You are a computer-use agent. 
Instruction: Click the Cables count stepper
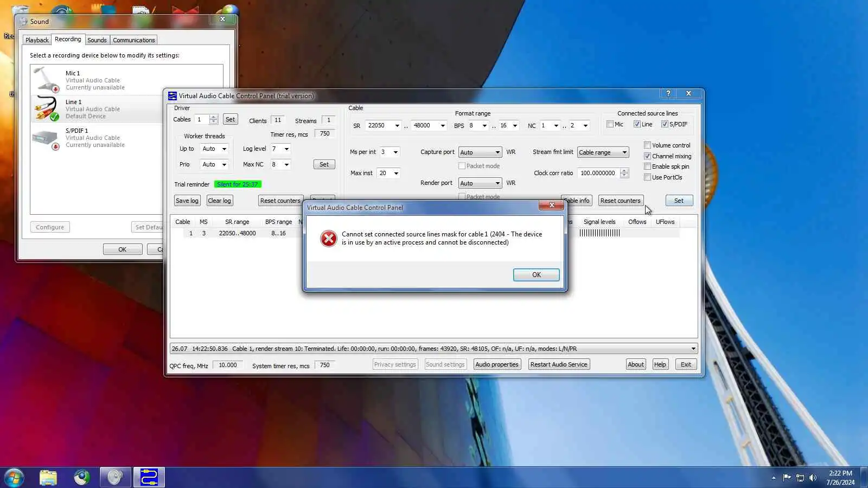pyautogui.click(x=214, y=119)
